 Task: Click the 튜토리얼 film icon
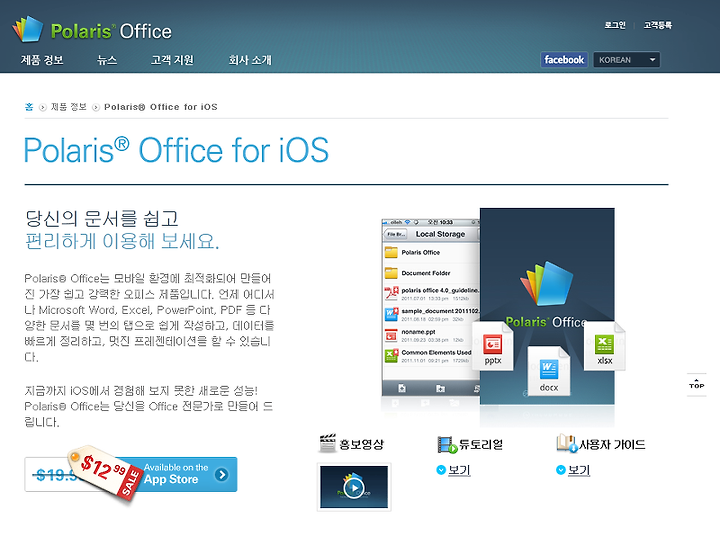pyautogui.click(x=446, y=445)
